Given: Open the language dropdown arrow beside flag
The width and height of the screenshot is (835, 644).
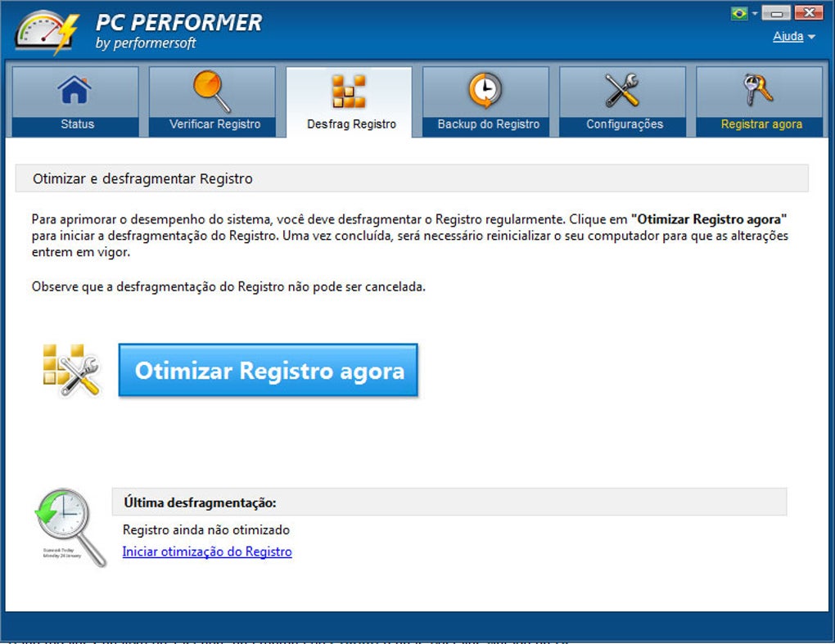Looking at the screenshot, I should click(x=755, y=13).
